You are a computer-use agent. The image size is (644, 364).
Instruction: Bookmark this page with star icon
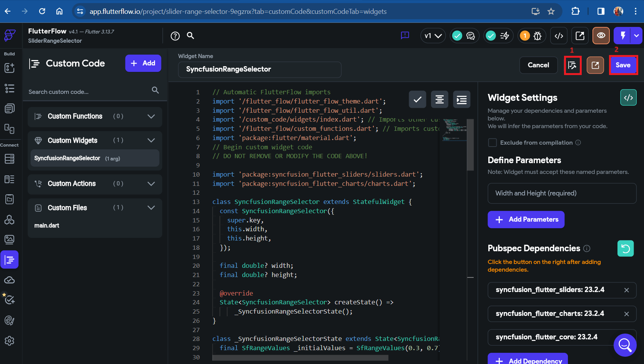(551, 11)
